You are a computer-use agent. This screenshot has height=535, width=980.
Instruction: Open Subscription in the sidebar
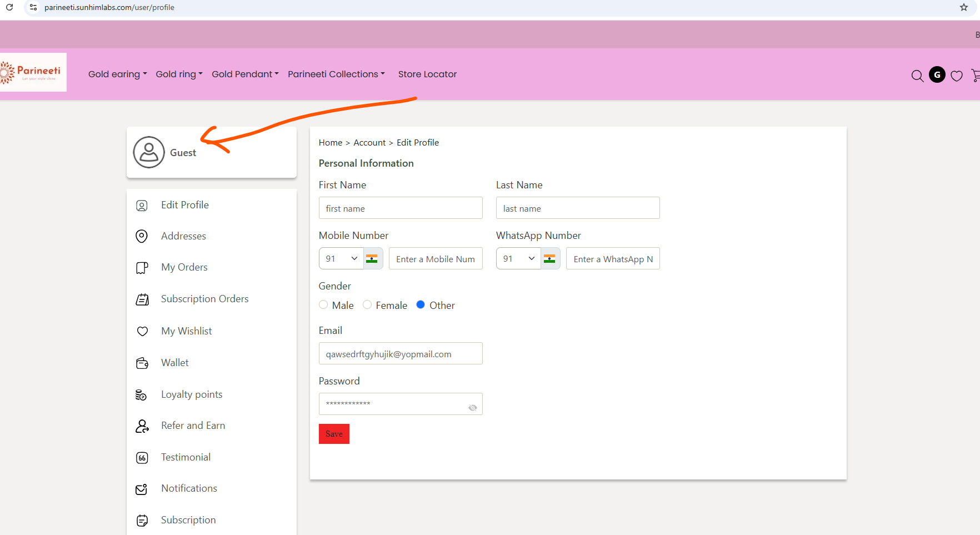tap(188, 520)
